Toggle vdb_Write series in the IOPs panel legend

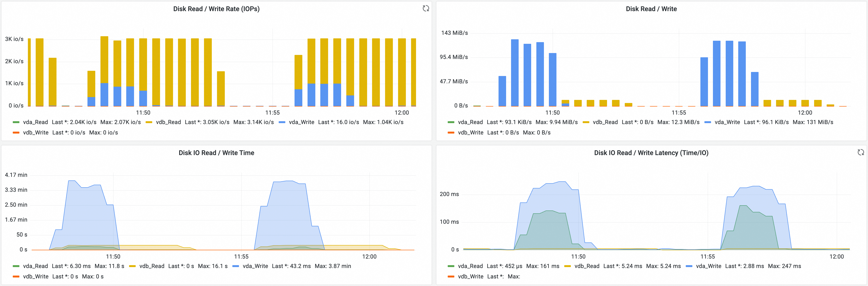tap(36, 132)
